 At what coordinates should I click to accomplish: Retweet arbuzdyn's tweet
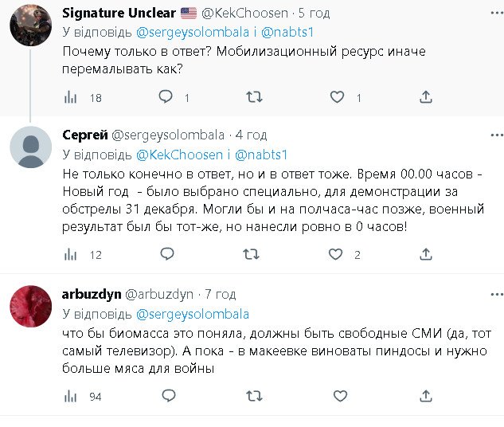pos(254,396)
